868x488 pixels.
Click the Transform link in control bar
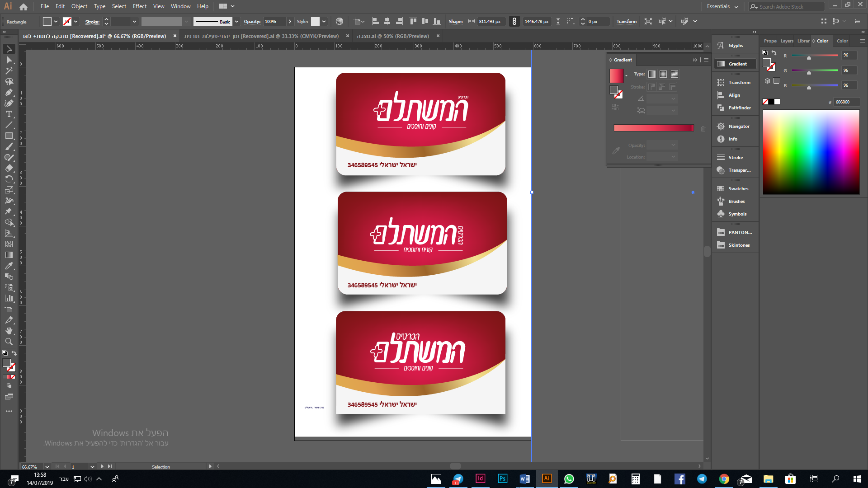626,22
